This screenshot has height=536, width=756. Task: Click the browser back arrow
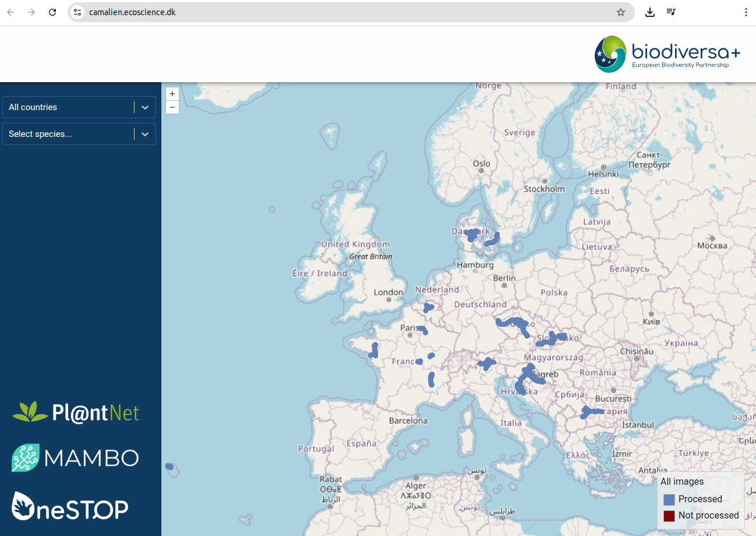pyautogui.click(x=10, y=12)
